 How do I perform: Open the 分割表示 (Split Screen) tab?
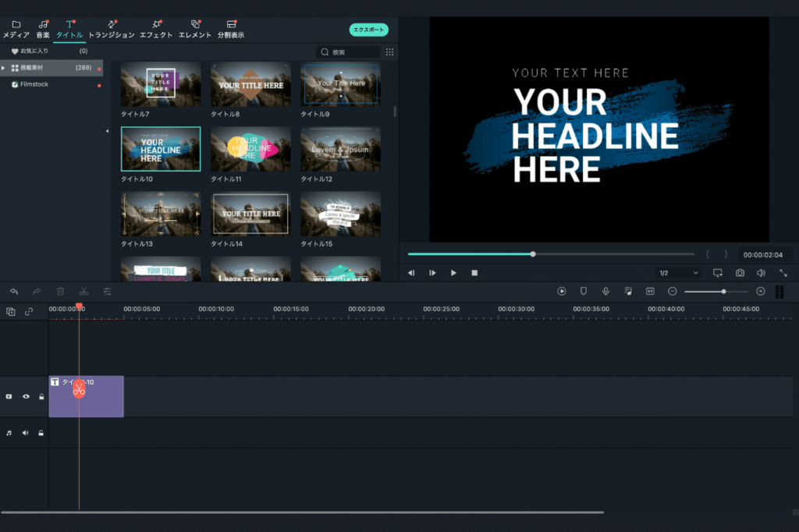pyautogui.click(x=231, y=29)
